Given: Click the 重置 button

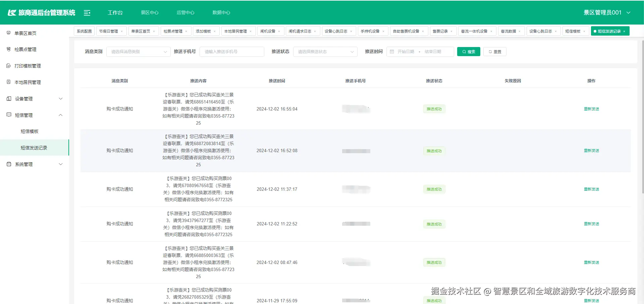Looking at the screenshot, I should 495,52.
